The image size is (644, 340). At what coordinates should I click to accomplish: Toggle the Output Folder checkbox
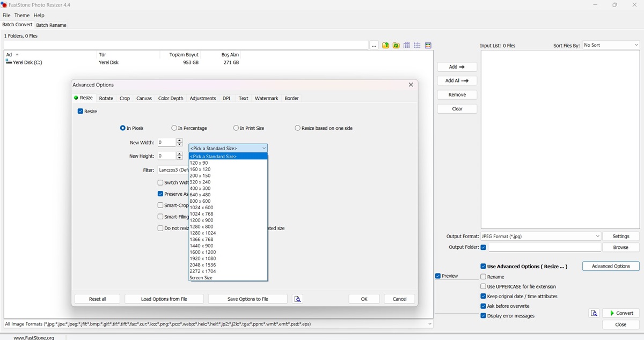(x=484, y=247)
